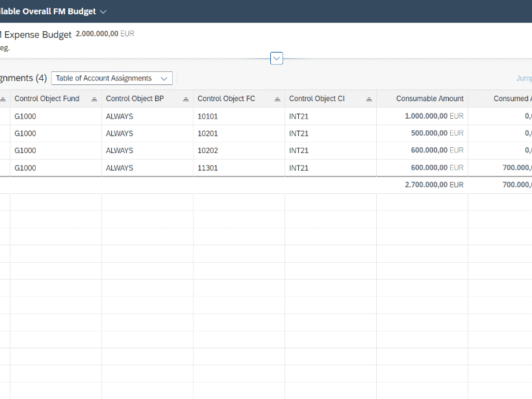Select the Consumable Amount column header
Screen dimensions: 532x399
click(x=429, y=99)
